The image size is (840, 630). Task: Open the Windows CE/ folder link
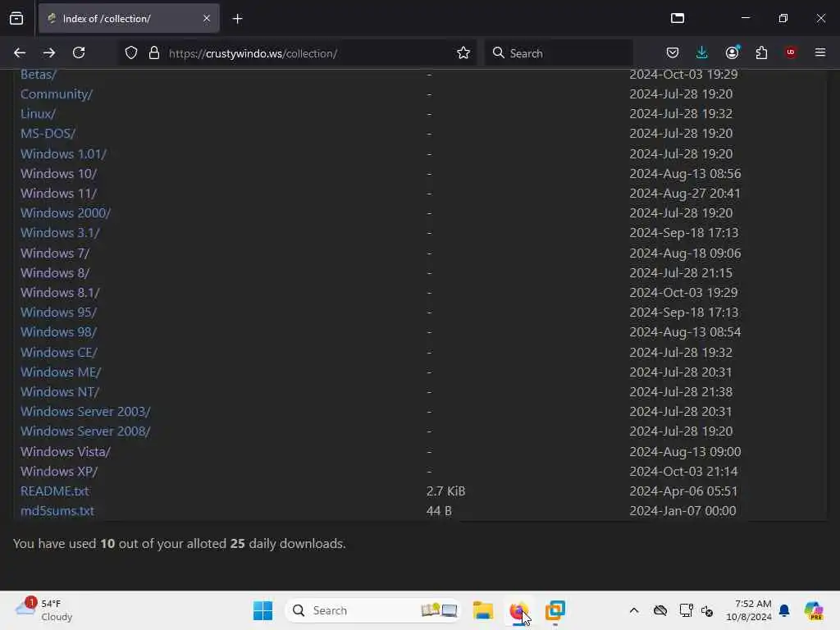59,353
